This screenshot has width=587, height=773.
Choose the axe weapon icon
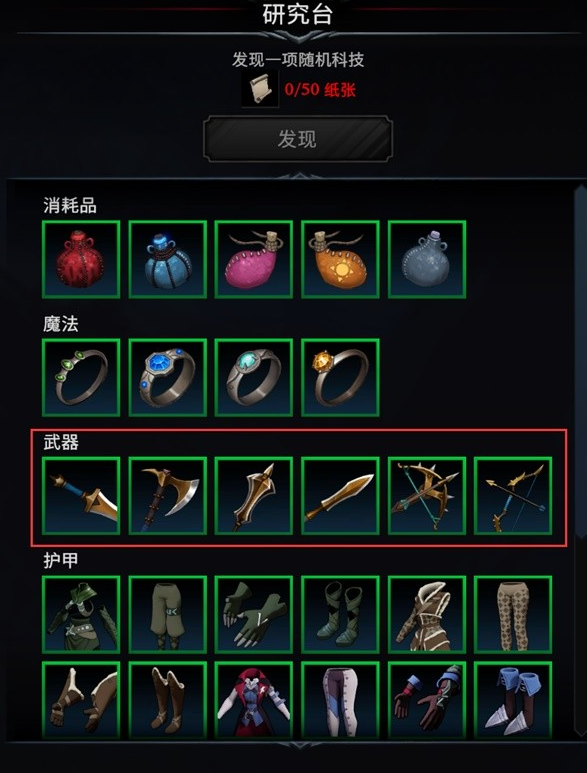click(168, 496)
